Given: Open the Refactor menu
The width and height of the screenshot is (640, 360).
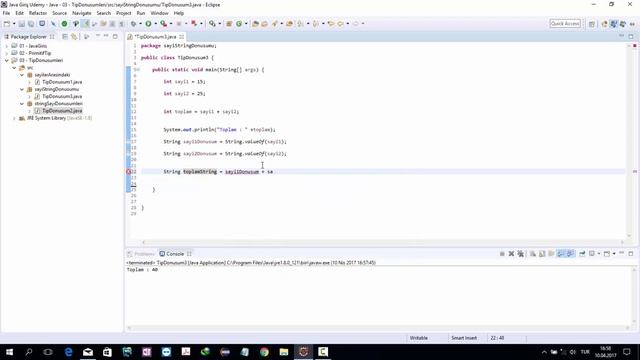Looking at the screenshot, I should tap(38, 13).
